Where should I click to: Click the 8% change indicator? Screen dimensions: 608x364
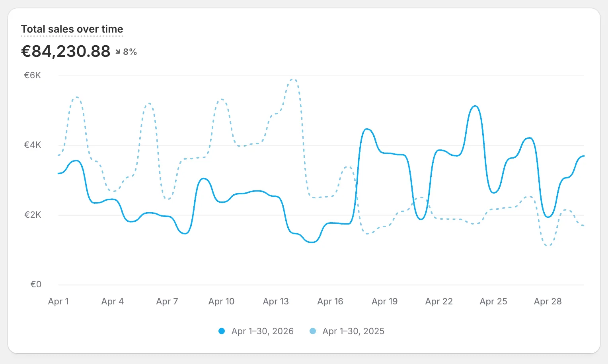click(x=130, y=52)
